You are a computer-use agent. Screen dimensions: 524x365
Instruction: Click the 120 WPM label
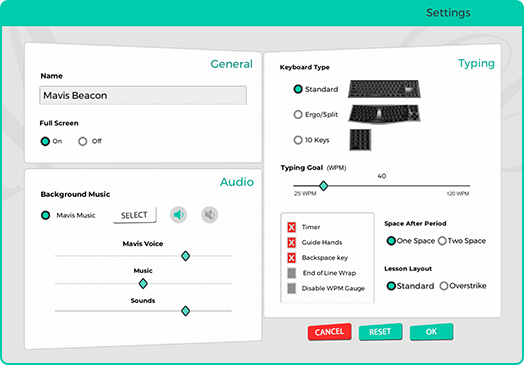click(458, 194)
